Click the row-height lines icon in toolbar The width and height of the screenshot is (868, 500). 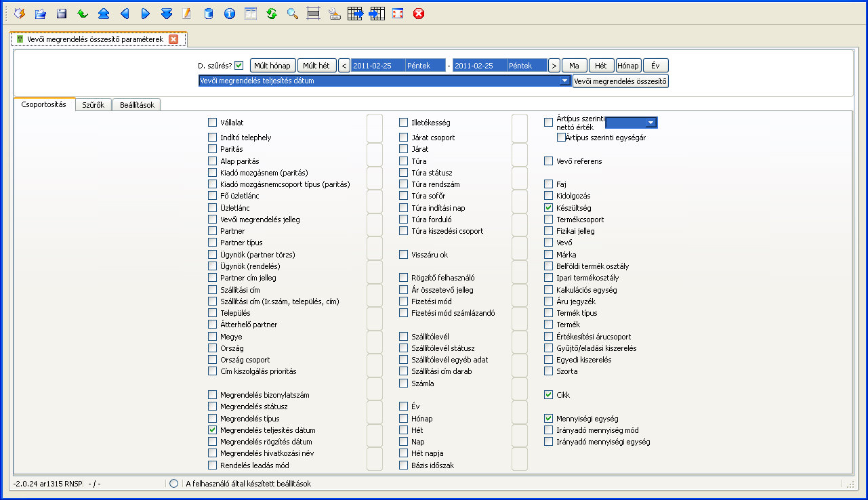pyautogui.click(x=313, y=13)
